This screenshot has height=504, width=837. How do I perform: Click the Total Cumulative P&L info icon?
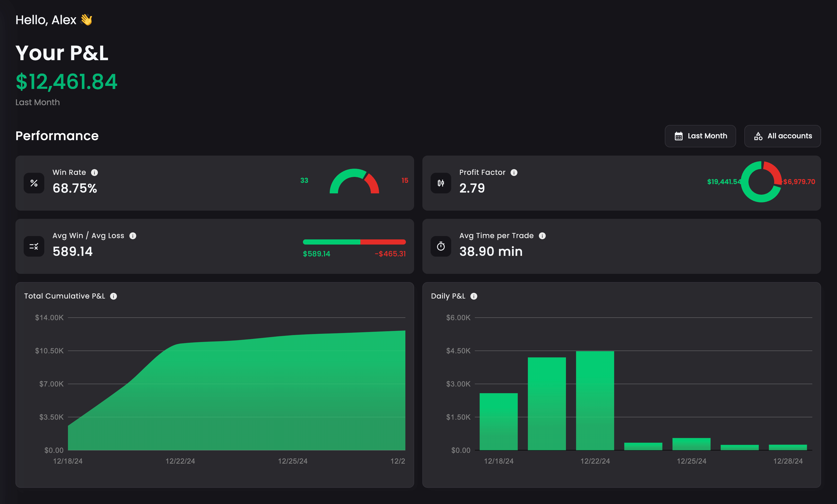pyautogui.click(x=114, y=296)
